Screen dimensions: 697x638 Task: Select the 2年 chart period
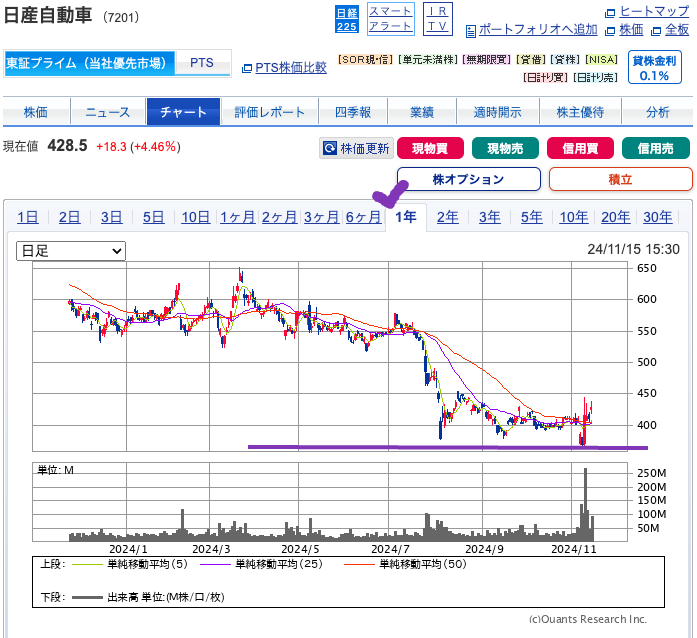click(448, 217)
